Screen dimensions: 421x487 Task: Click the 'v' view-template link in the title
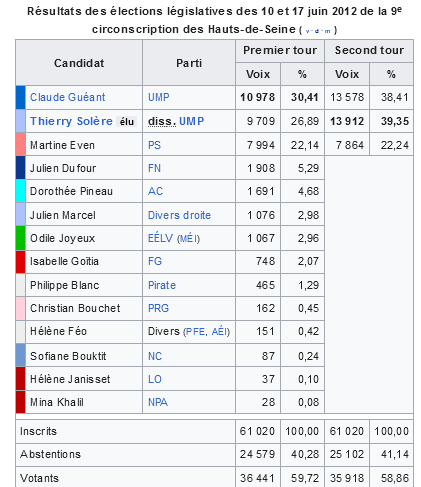pyautogui.click(x=307, y=31)
